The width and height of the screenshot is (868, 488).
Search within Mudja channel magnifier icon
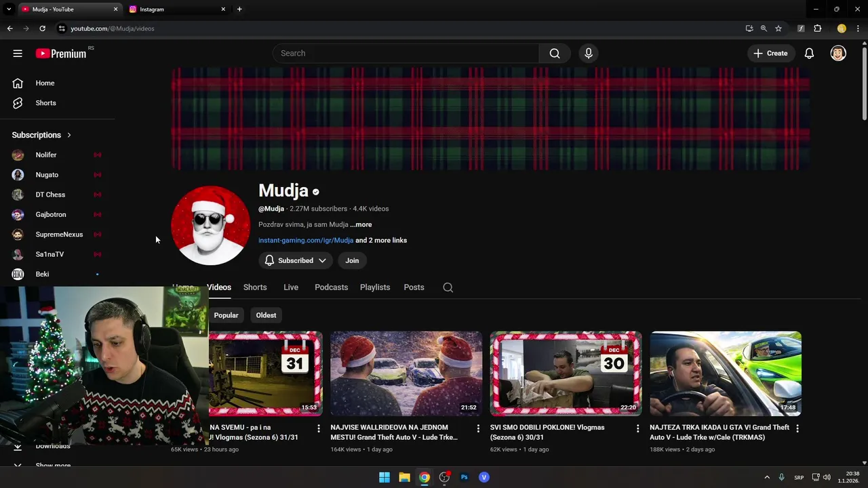point(448,287)
